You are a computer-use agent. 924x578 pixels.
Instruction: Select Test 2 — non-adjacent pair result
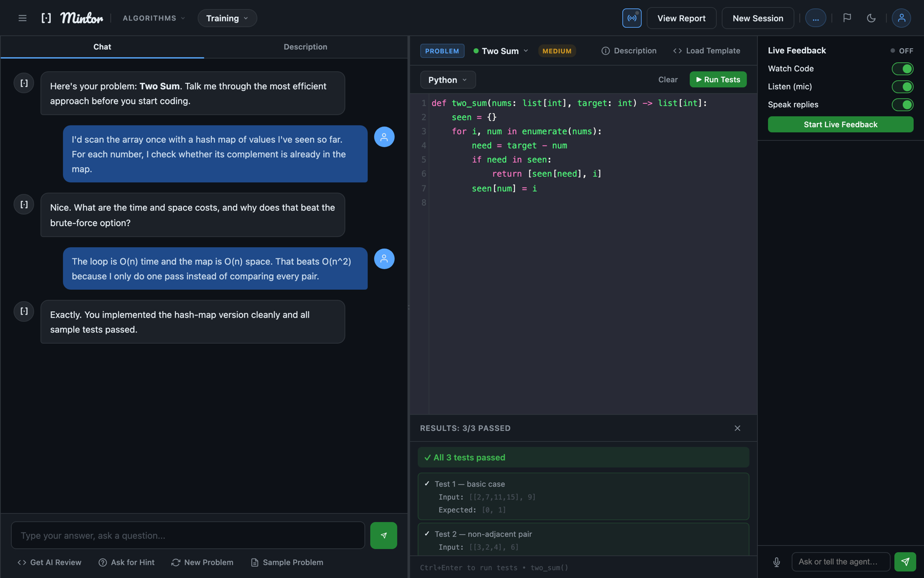click(583, 539)
